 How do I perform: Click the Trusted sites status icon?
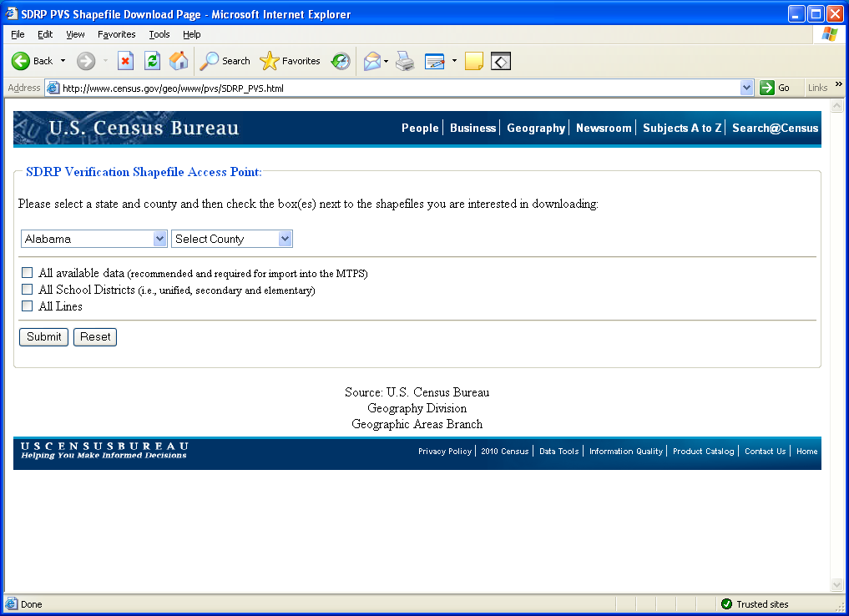click(726, 604)
